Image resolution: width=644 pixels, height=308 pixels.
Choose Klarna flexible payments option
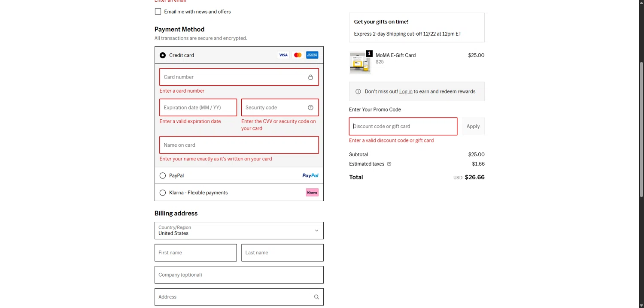163,193
